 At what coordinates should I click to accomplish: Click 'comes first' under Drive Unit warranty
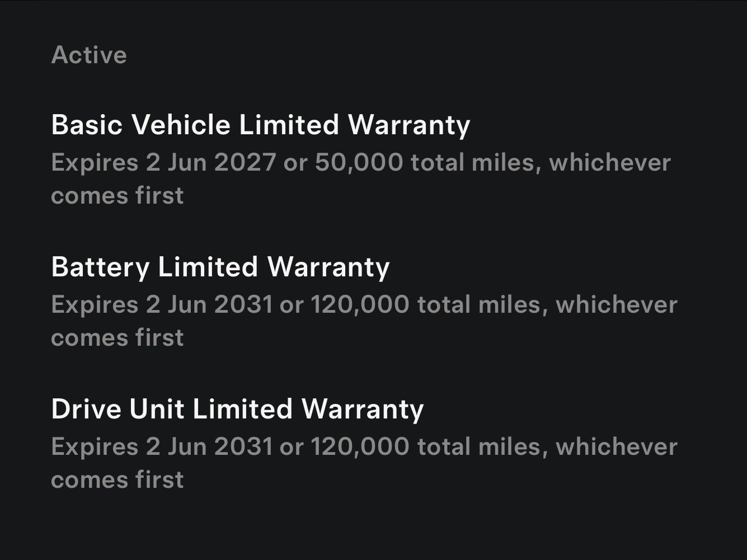[x=117, y=480]
